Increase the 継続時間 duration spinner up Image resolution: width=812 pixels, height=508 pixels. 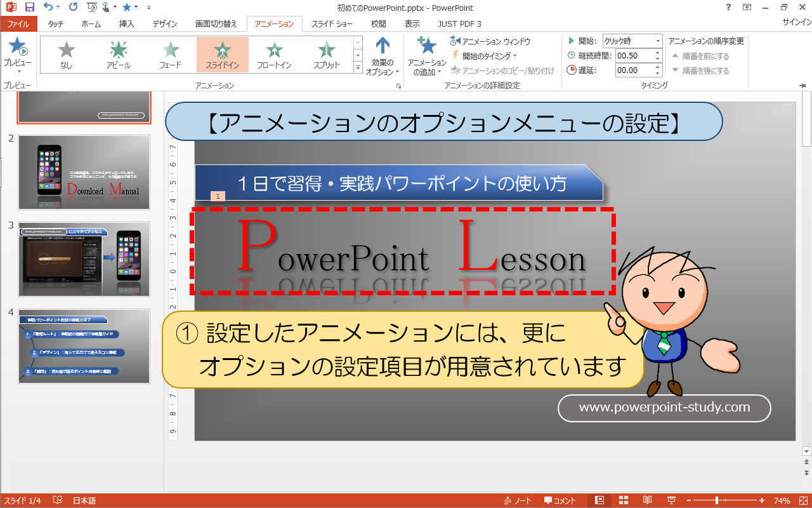[659, 53]
